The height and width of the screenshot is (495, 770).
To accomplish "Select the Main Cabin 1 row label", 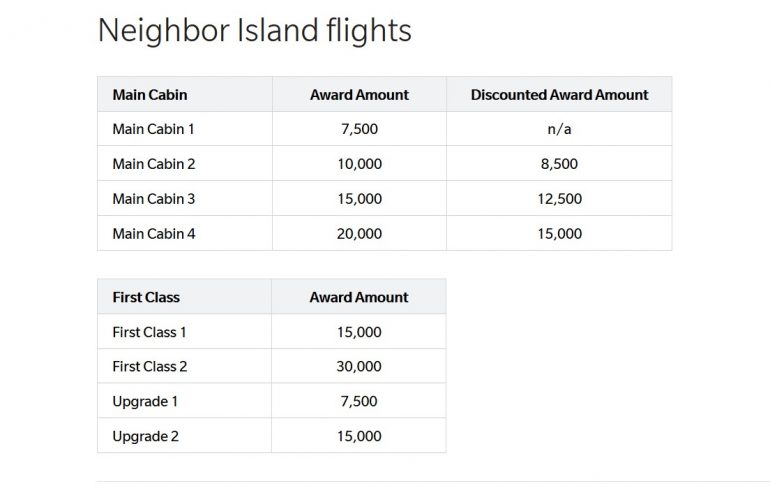I will pyautogui.click(x=154, y=129).
